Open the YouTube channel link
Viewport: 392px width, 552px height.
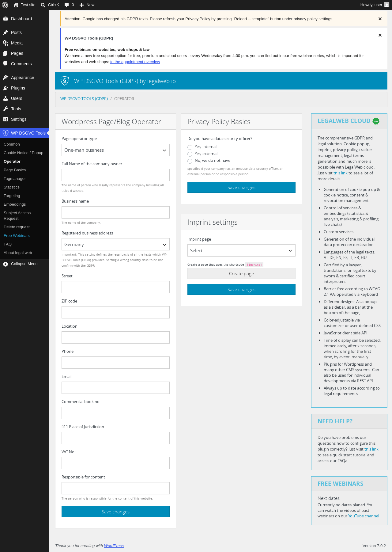tap(364, 516)
